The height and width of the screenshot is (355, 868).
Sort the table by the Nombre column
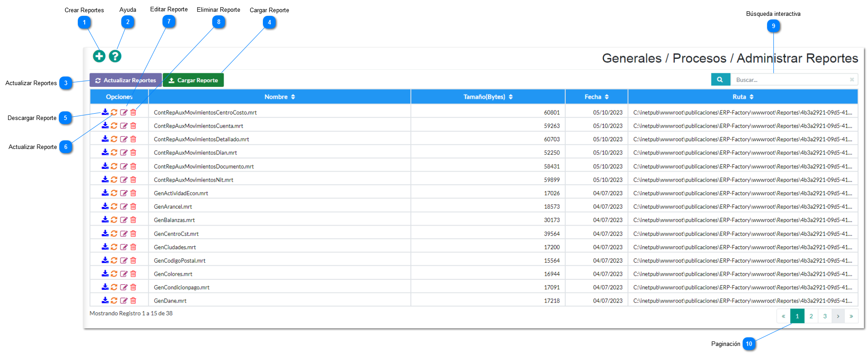(280, 97)
